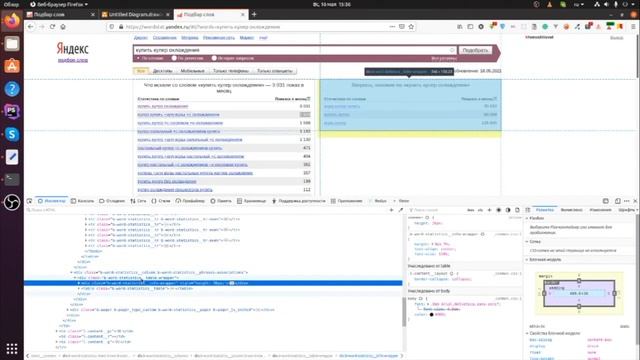Switch to Untitled Diagram.drawio tab

coord(136,14)
